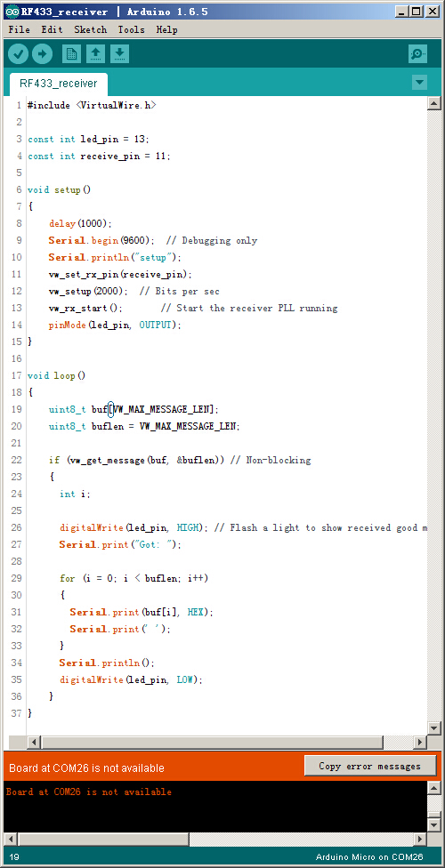Viewport: 445px width, 868px height.
Task: Click the Copy error messages button
Action: pos(370,766)
